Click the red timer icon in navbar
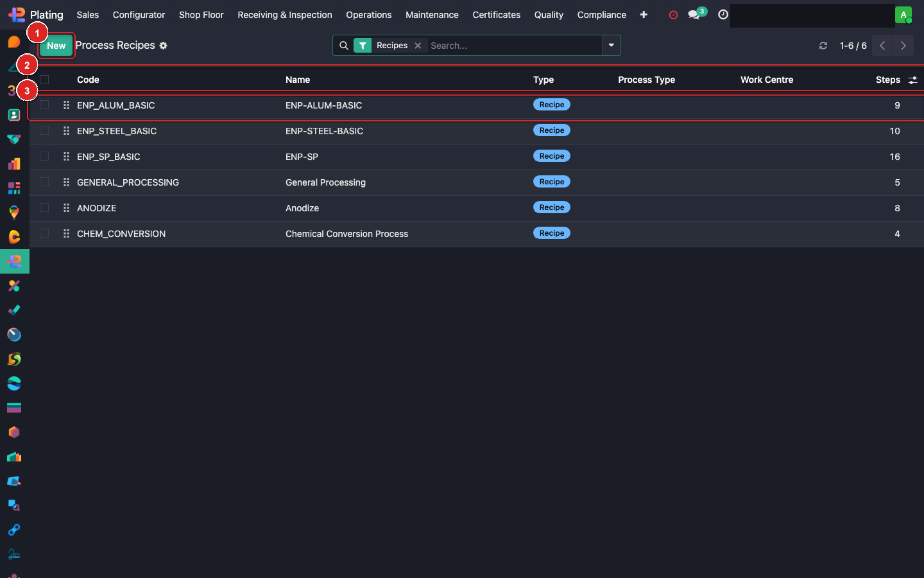The width and height of the screenshot is (924, 578). 673,15
